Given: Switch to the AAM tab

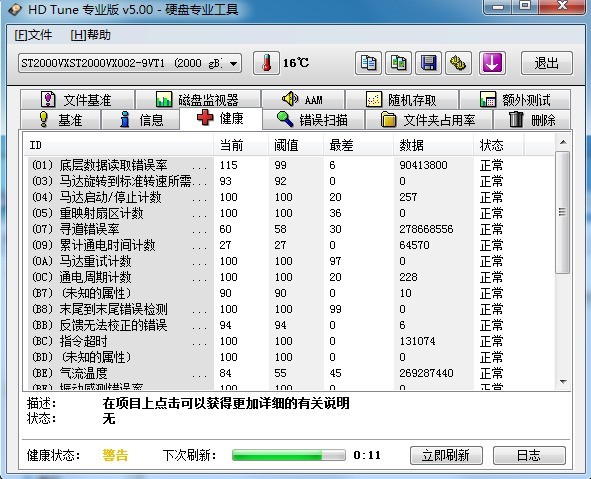Looking at the screenshot, I should pyautogui.click(x=303, y=100).
